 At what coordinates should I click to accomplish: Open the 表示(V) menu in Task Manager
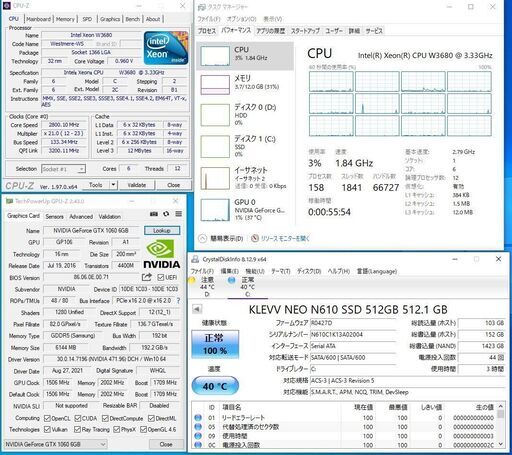click(x=273, y=19)
